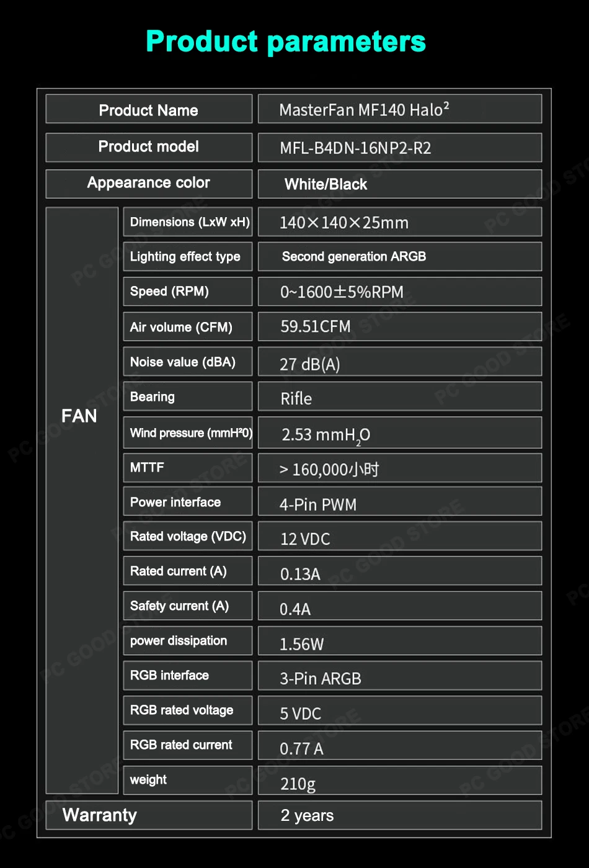Screen dimensions: 589x868
Task: Click the MasterFan MF140 Halo² value
Action: coord(364,110)
